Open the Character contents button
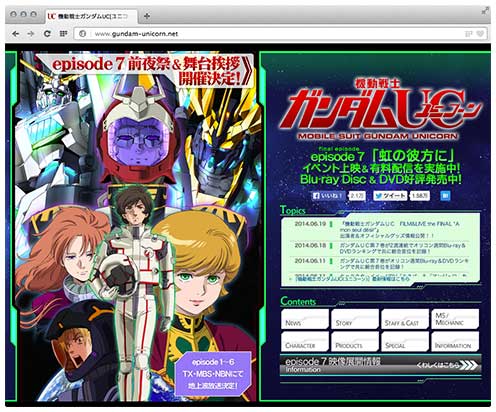Viewport: 496px width, 412px height. 305,341
